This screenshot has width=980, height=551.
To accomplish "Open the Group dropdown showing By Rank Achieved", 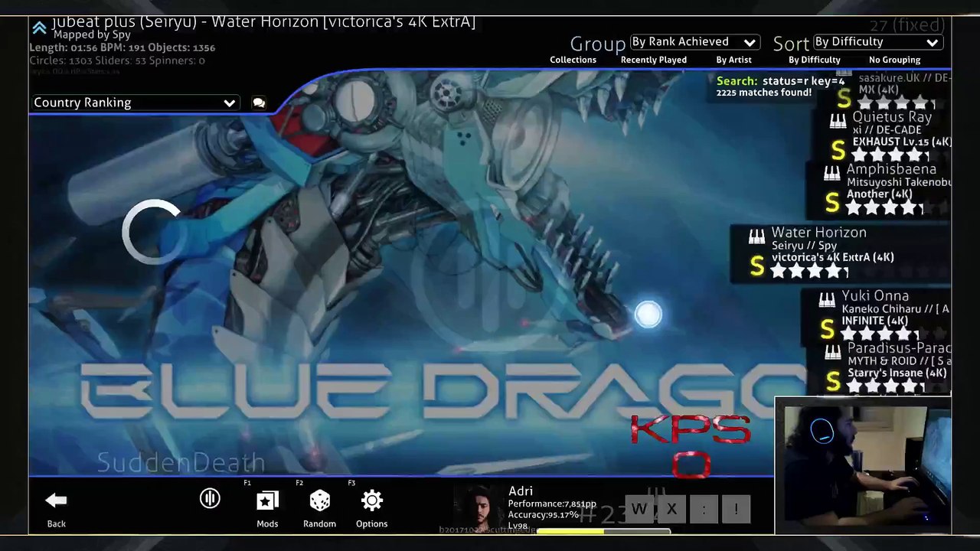I will click(694, 42).
